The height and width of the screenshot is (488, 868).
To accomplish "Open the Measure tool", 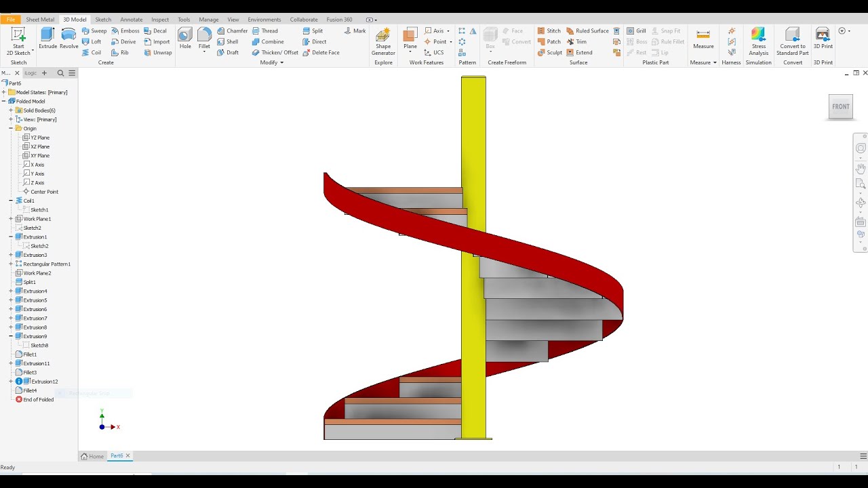I will [703, 39].
